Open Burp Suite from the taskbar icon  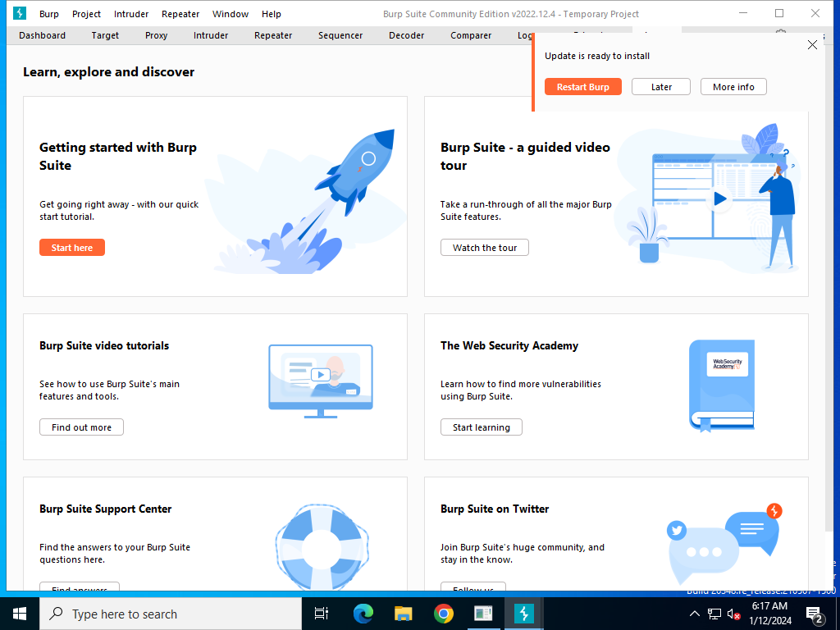click(523, 614)
